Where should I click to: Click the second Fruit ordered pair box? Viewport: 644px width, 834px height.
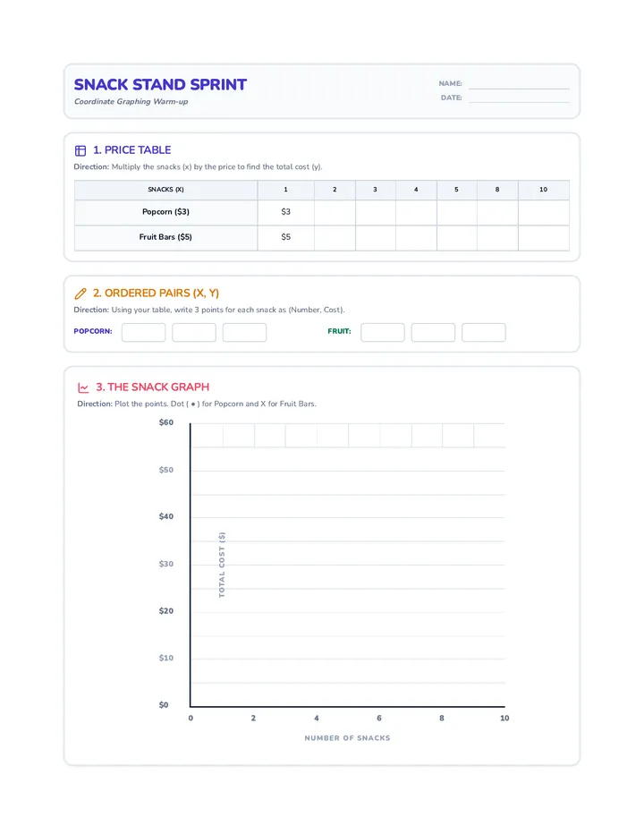click(434, 332)
